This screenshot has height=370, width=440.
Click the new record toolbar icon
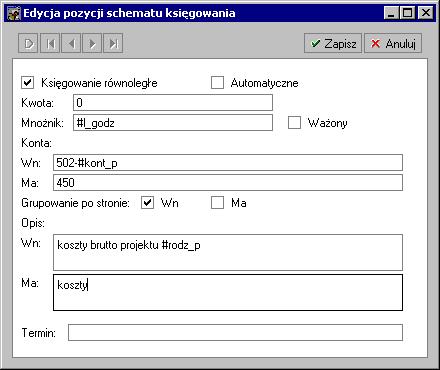tap(29, 43)
